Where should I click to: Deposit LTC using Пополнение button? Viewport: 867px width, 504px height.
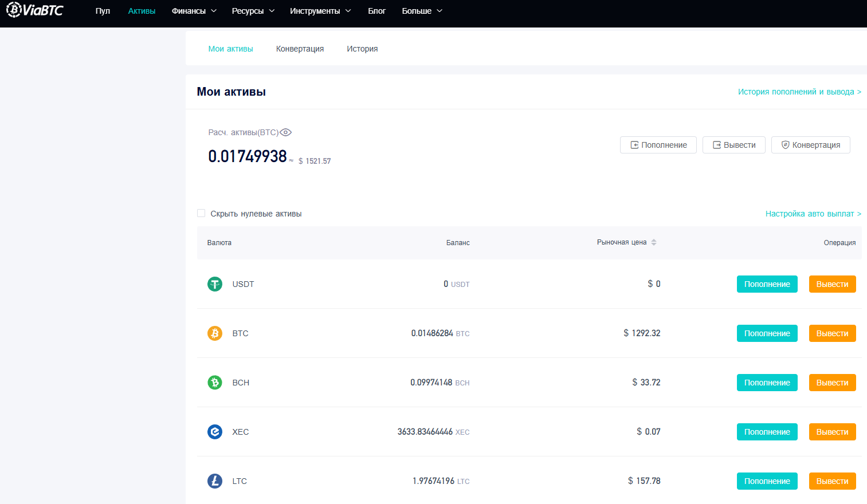pos(767,481)
